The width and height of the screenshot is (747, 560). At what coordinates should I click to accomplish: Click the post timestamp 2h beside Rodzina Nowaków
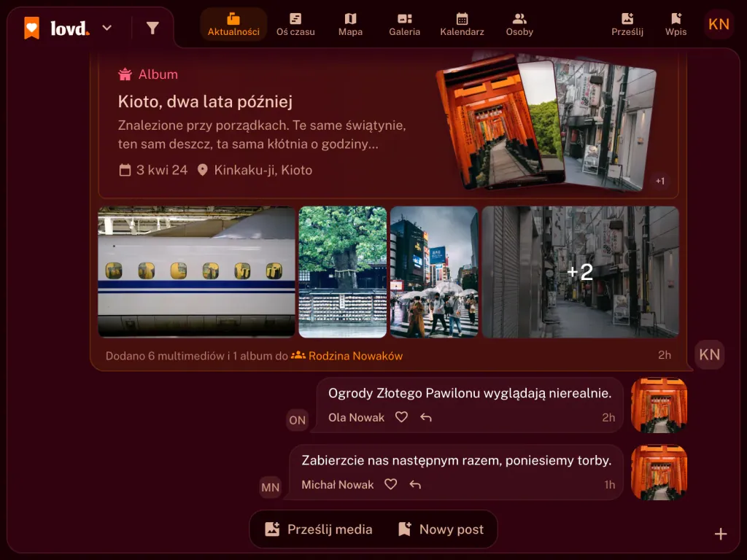click(x=665, y=355)
